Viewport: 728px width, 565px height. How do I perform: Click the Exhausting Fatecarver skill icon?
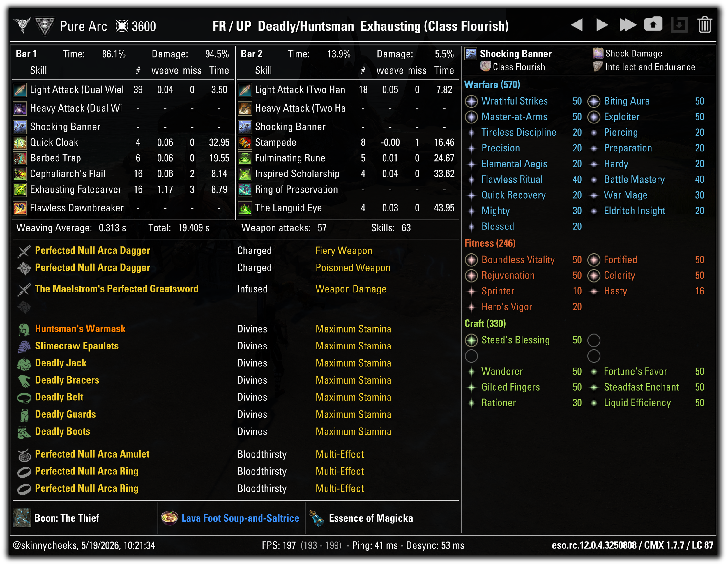click(20, 190)
